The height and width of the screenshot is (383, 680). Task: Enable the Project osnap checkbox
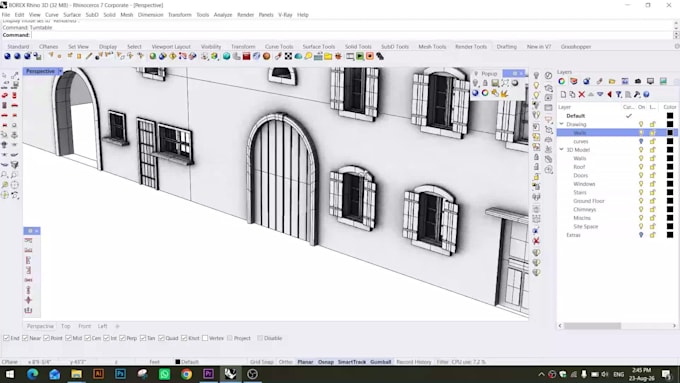tap(230, 338)
